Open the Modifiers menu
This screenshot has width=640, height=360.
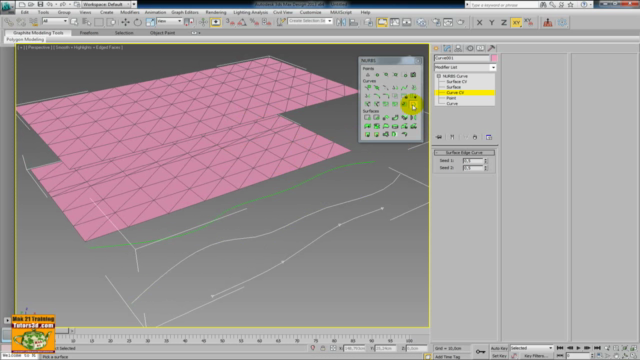click(130, 13)
